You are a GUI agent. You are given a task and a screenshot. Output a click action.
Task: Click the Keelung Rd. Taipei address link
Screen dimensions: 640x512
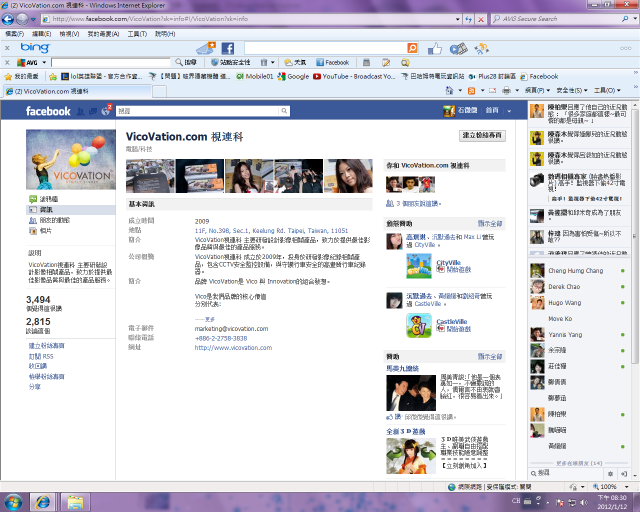271,231
